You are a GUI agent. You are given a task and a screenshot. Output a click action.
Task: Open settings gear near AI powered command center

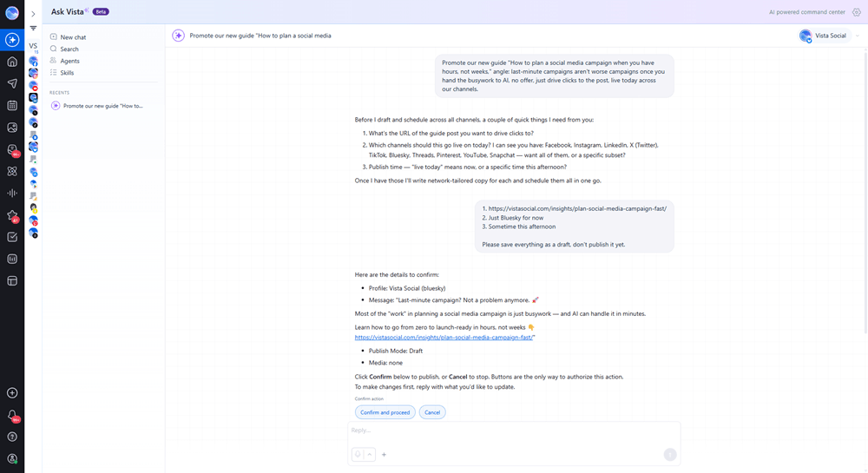point(857,12)
